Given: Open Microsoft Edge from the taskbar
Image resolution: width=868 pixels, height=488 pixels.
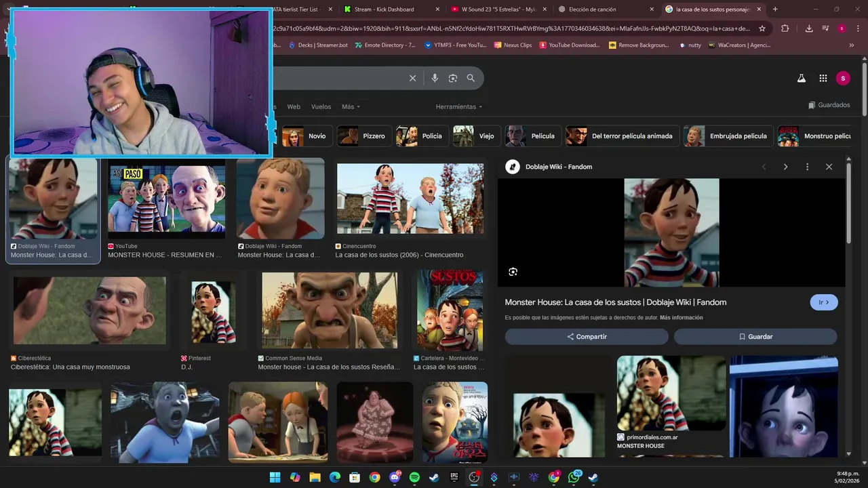Looking at the screenshot, I should point(334,477).
